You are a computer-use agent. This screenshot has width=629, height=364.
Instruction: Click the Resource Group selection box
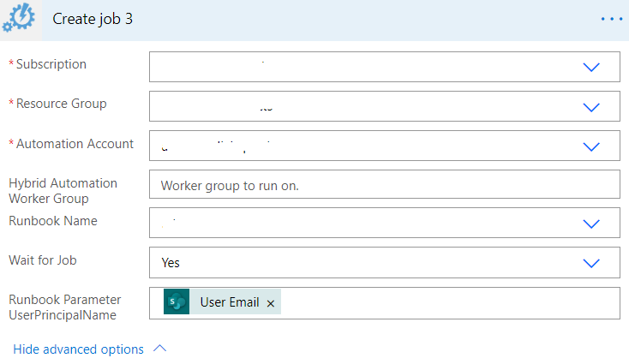(360, 107)
